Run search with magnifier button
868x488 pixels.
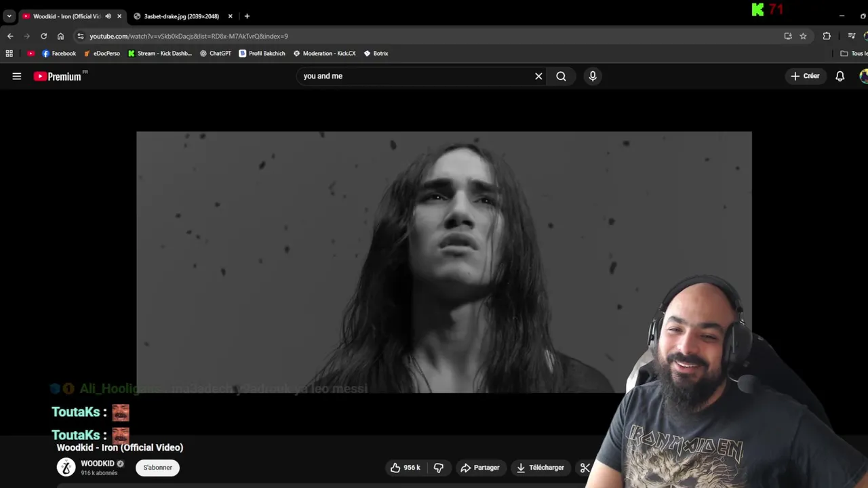click(561, 76)
